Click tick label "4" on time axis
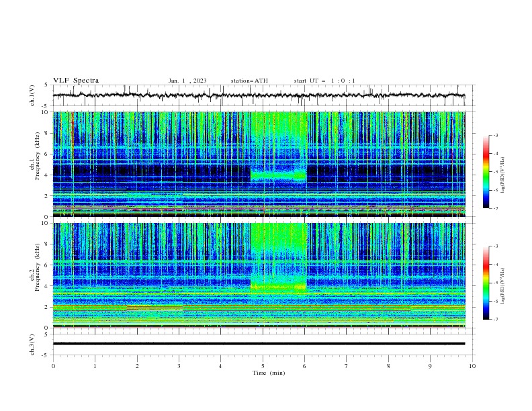The image size is (532, 411). click(x=220, y=366)
